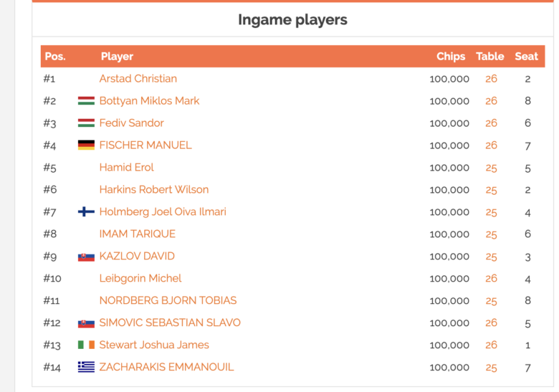
Task: Click Slovak flag beside SIMOVIC SEBASTIAN SLAVO
Action: click(x=86, y=324)
